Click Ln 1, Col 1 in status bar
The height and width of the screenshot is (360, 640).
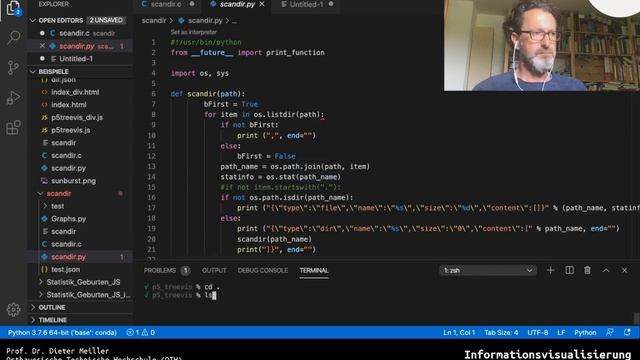coord(459,332)
